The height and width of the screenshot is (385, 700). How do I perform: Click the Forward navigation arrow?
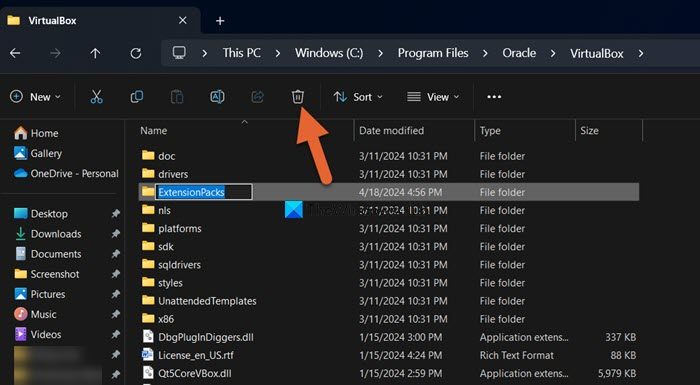tap(55, 54)
